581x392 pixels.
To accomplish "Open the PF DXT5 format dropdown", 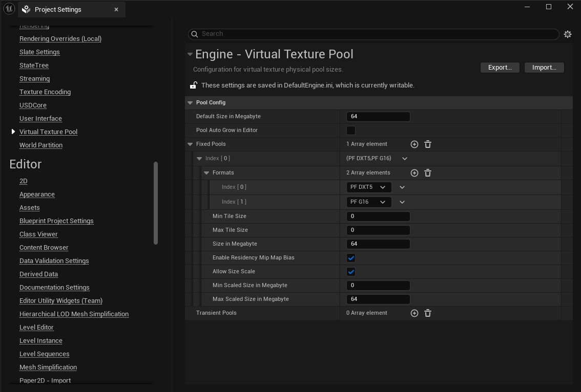I will (369, 187).
